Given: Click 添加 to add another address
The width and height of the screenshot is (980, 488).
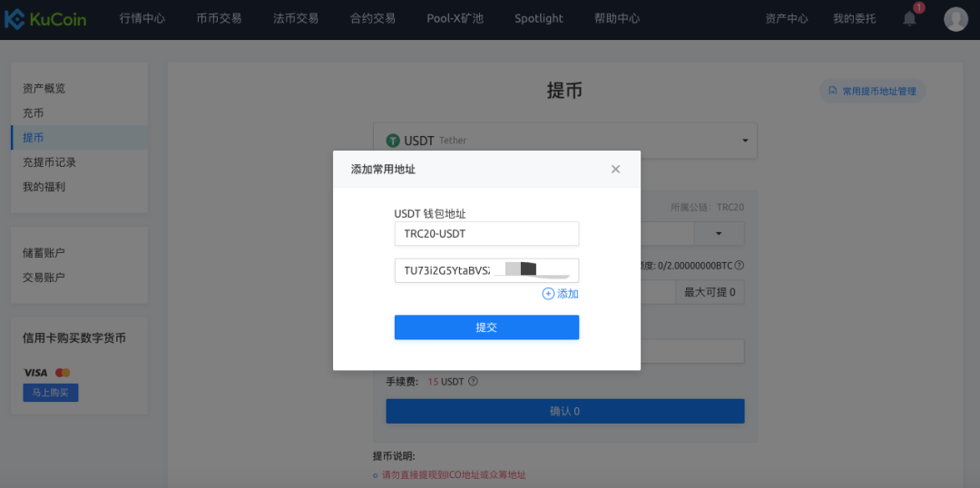Looking at the screenshot, I should (567, 294).
